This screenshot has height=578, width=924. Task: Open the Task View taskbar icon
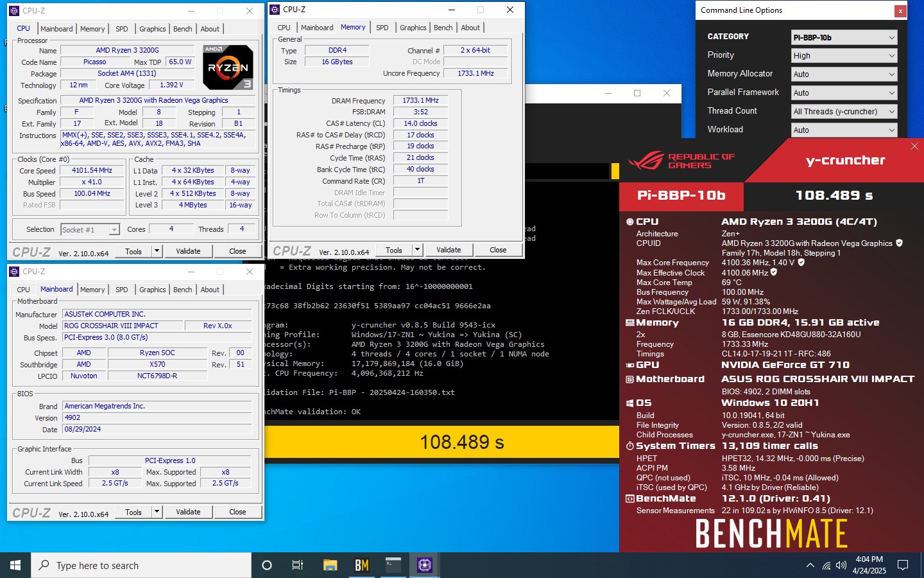pyautogui.click(x=298, y=565)
